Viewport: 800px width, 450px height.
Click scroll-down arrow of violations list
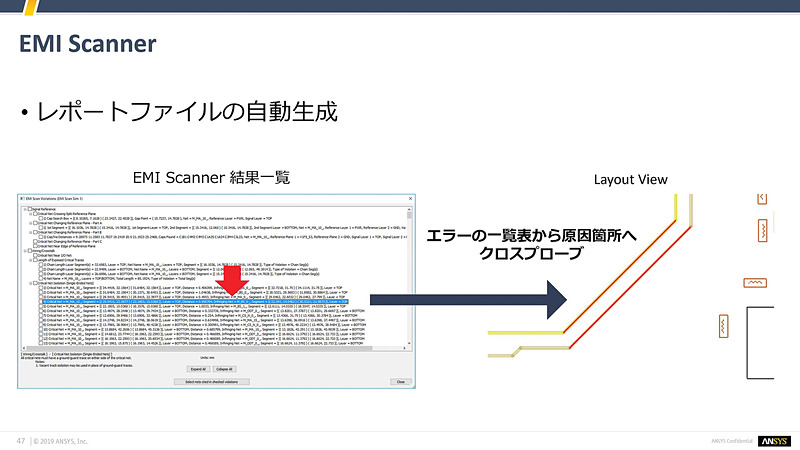pos(409,343)
